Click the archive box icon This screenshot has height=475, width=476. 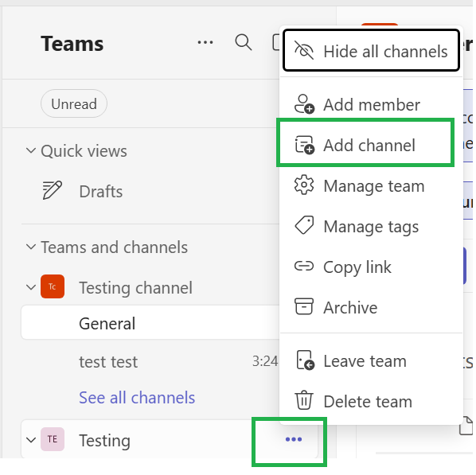tap(304, 306)
